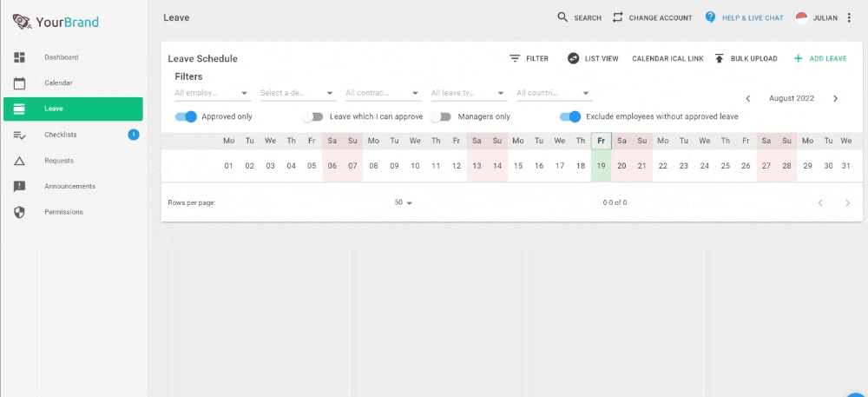
Task: Click the Leave Schedule heading
Action: click(202, 59)
